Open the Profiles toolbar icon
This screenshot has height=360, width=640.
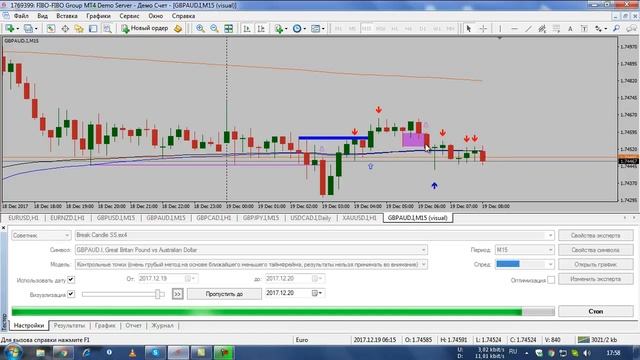click(x=29, y=29)
